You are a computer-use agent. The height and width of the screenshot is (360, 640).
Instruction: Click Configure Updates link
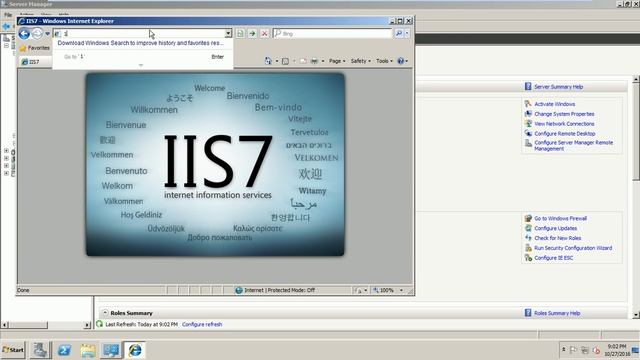(x=556, y=228)
